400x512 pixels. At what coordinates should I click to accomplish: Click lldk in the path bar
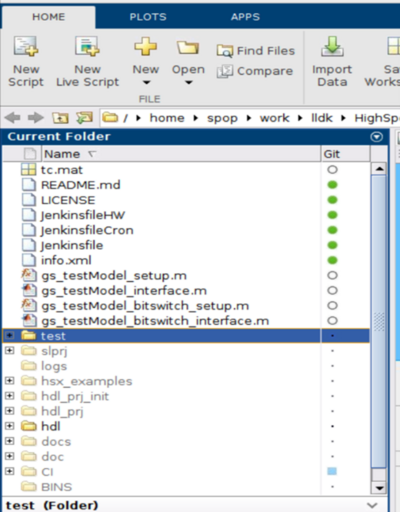[322, 118]
